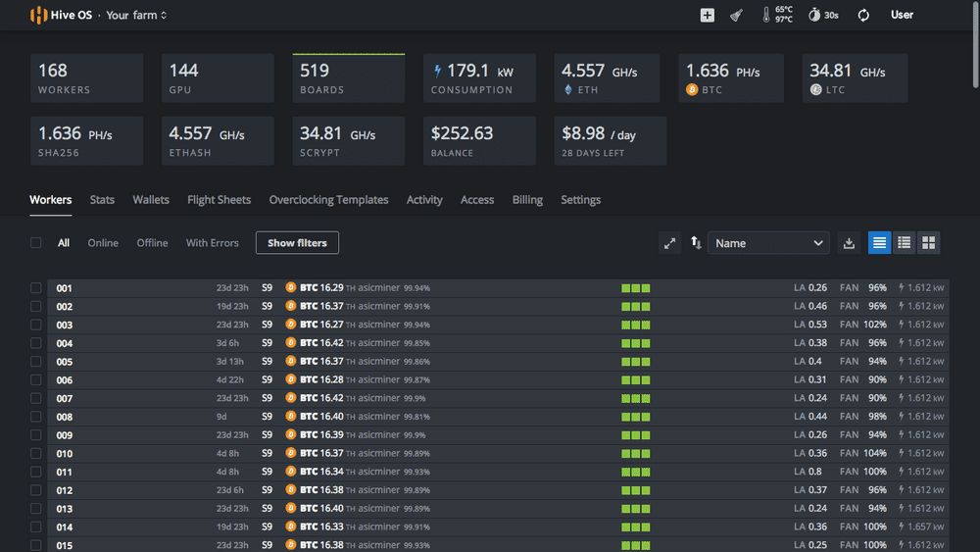
Task: Open worker name 015
Action: coord(65,545)
